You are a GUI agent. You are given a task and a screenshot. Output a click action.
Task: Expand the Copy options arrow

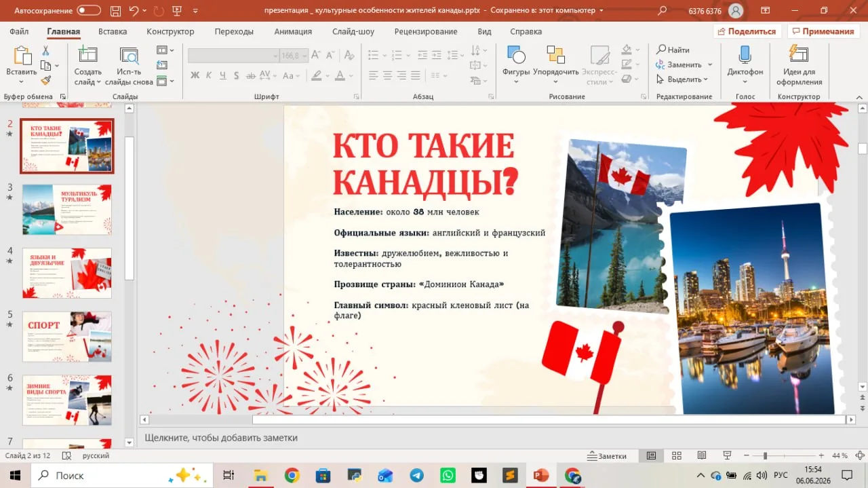click(x=57, y=66)
